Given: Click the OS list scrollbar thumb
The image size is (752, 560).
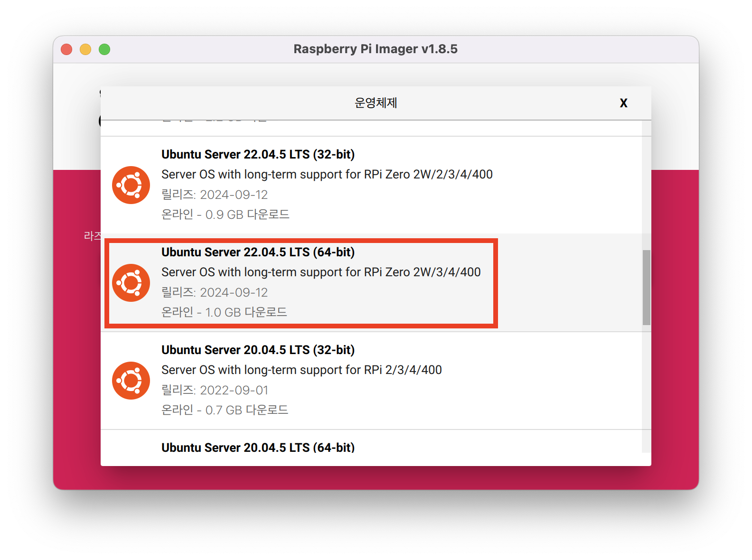Looking at the screenshot, I should [646, 288].
